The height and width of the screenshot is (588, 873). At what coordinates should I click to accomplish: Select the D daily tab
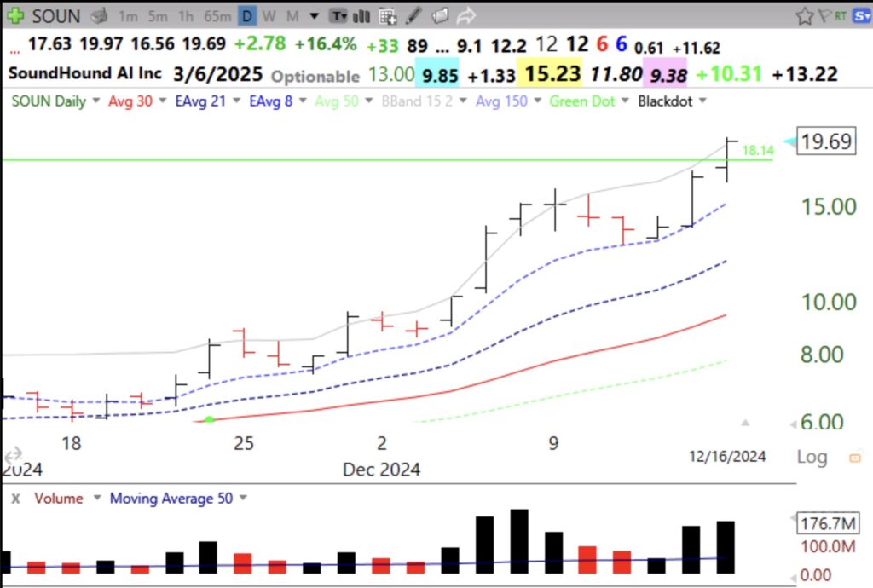tap(246, 15)
